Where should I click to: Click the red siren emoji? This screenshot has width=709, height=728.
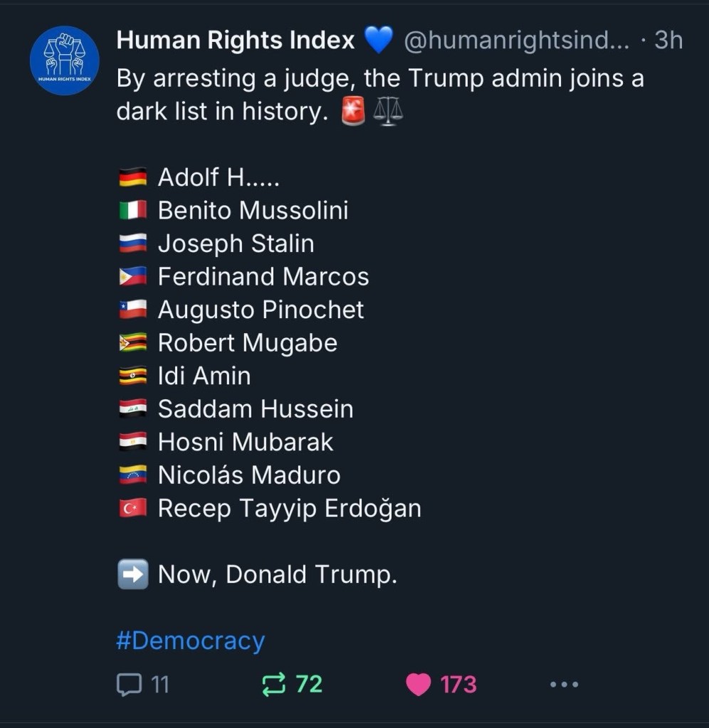(353, 112)
